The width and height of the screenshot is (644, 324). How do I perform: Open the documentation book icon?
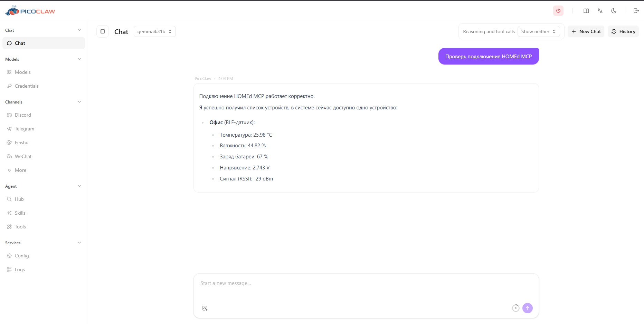tap(586, 11)
